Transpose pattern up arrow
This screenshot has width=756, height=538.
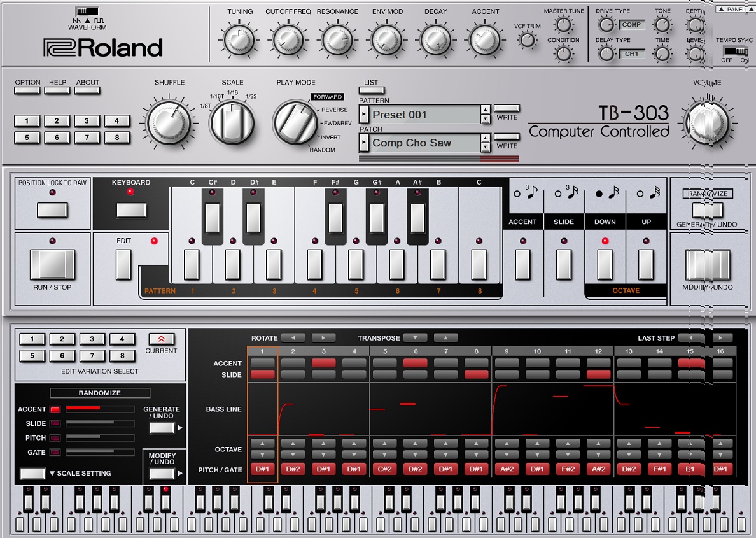pyautogui.click(x=446, y=337)
